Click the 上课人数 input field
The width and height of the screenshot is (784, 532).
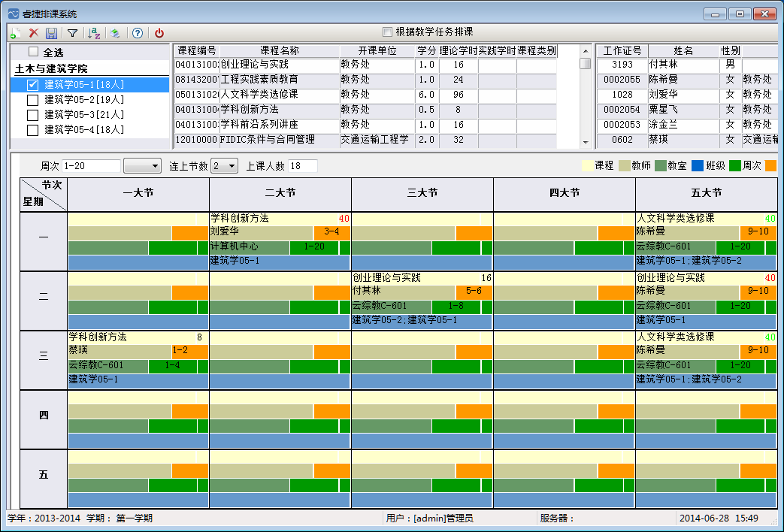(x=302, y=166)
